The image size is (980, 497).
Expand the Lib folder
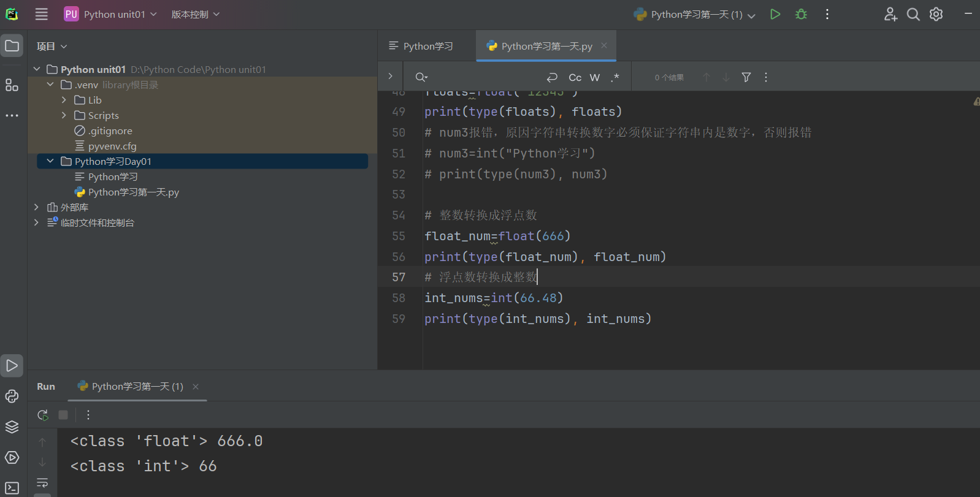pos(64,100)
